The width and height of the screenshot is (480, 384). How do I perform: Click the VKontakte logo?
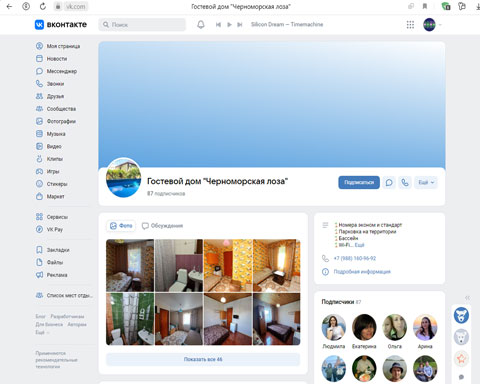[x=61, y=25]
